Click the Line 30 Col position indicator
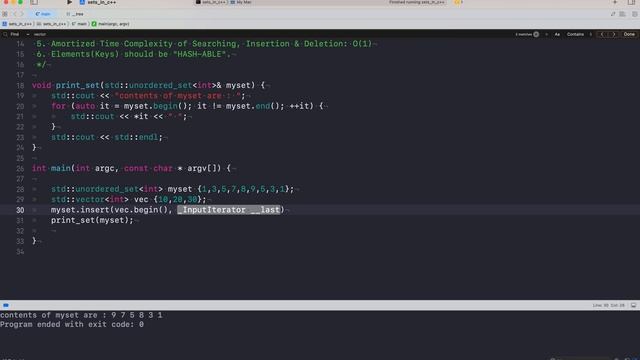This screenshot has width=640, height=360. [x=608, y=305]
